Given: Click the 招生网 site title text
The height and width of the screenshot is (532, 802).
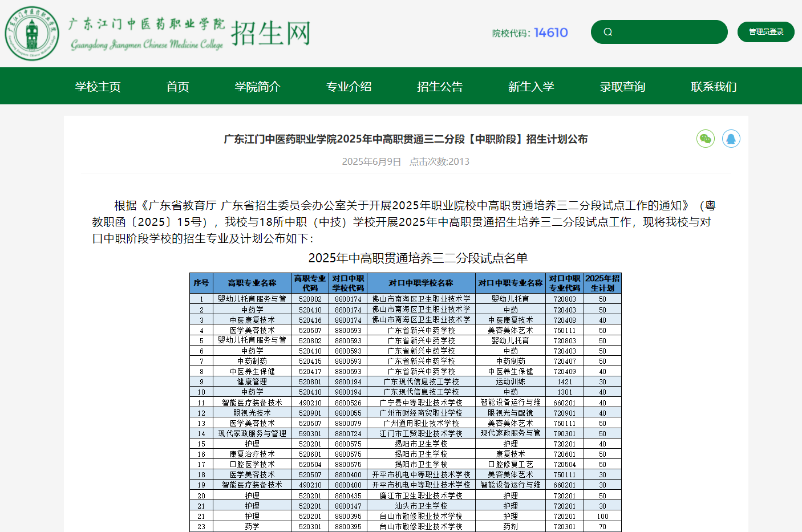Looking at the screenshot, I should click(x=270, y=34).
